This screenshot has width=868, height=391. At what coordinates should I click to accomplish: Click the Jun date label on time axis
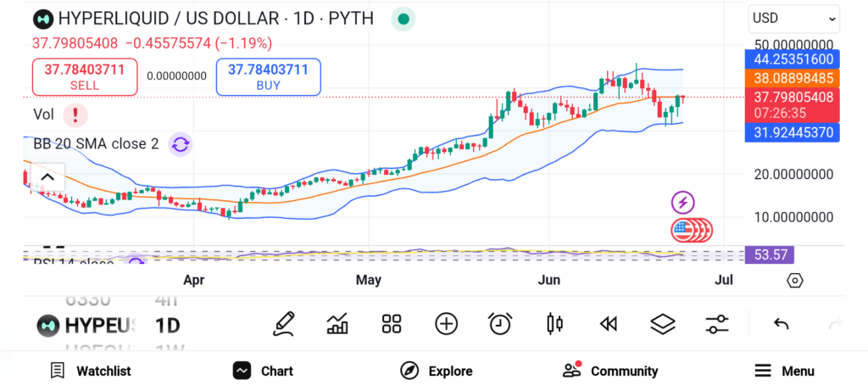[548, 280]
